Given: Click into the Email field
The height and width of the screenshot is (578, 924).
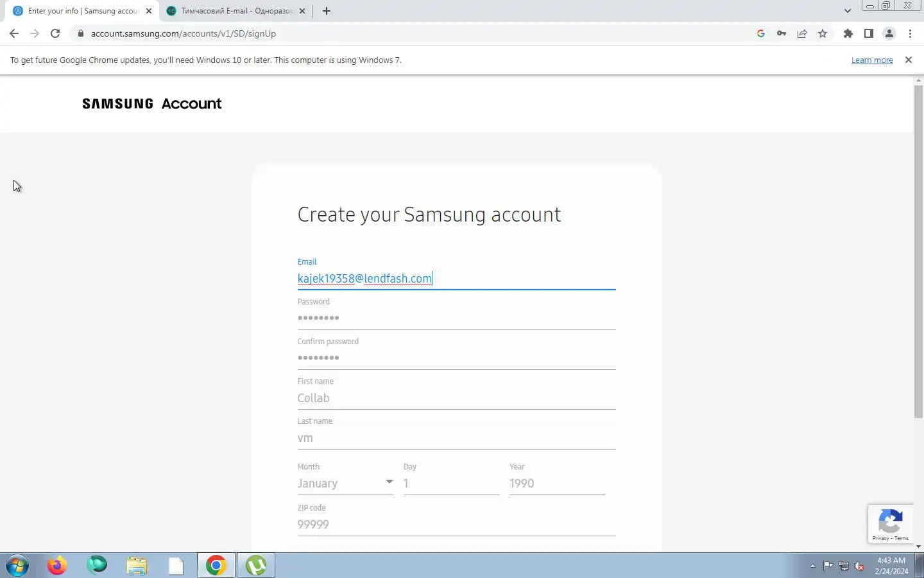Looking at the screenshot, I should point(456,278).
